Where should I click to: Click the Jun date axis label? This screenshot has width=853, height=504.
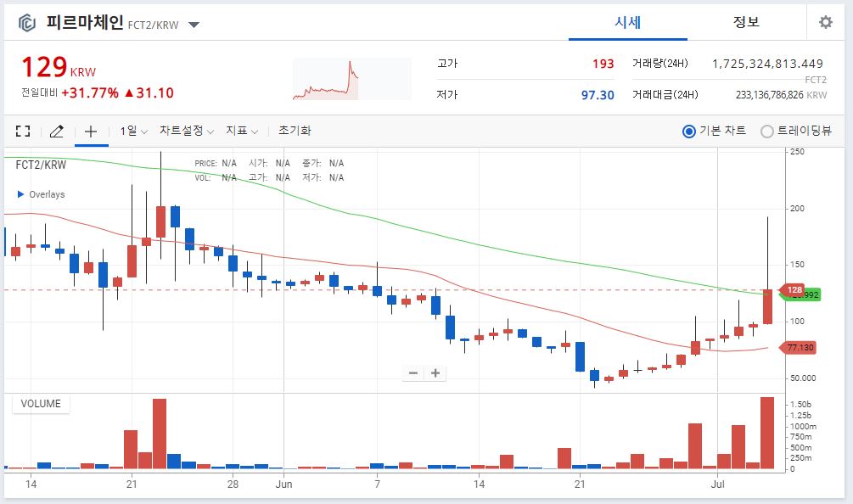284,484
